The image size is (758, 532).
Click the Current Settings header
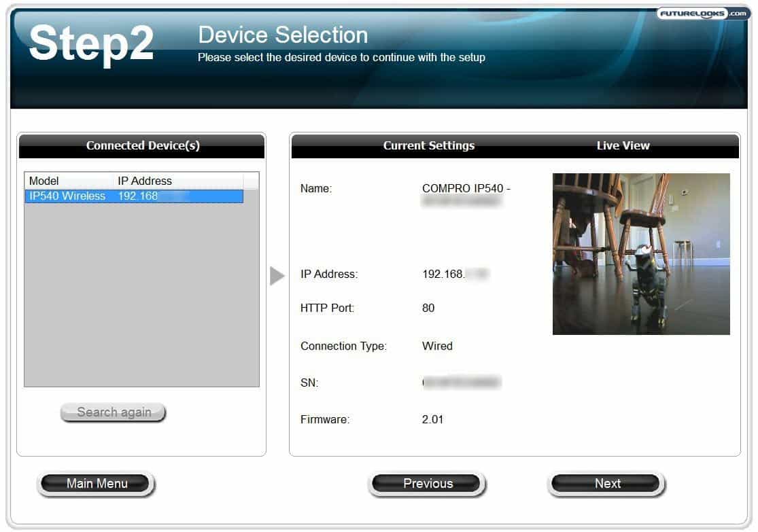pyautogui.click(x=428, y=145)
